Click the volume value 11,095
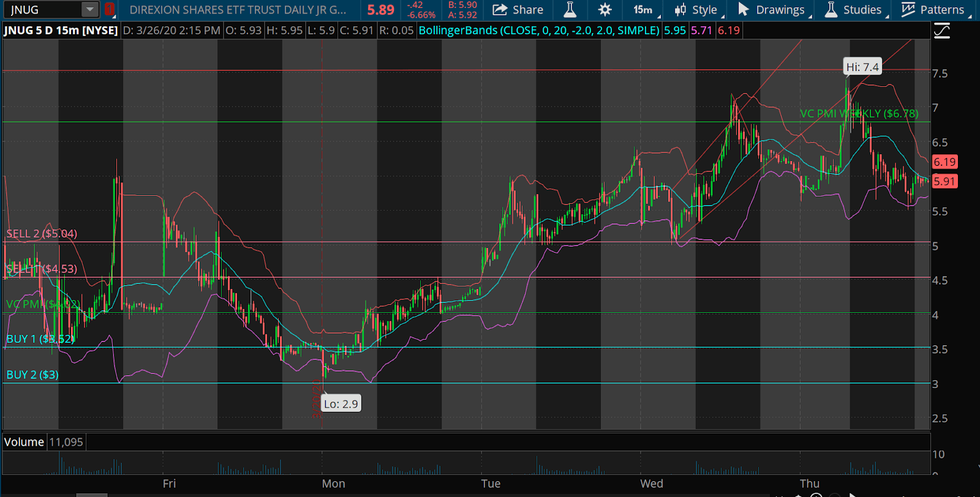The width and height of the screenshot is (980, 497). pyautogui.click(x=66, y=442)
